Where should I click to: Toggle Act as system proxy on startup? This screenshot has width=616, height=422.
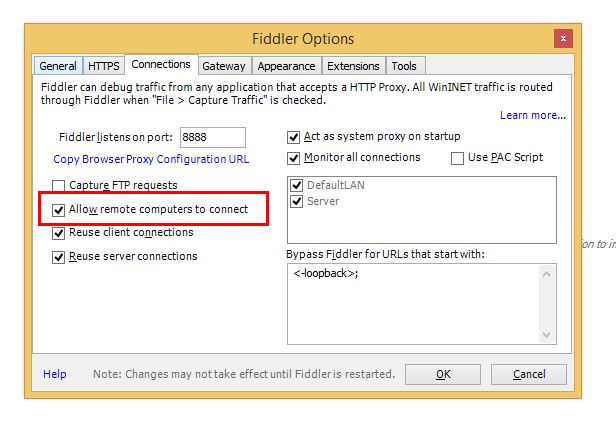(294, 137)
